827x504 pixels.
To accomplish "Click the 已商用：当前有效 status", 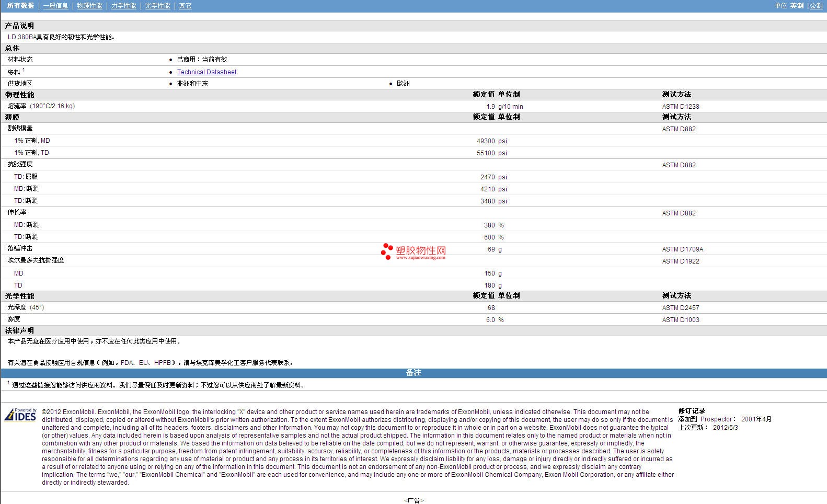I will point(202,60).
